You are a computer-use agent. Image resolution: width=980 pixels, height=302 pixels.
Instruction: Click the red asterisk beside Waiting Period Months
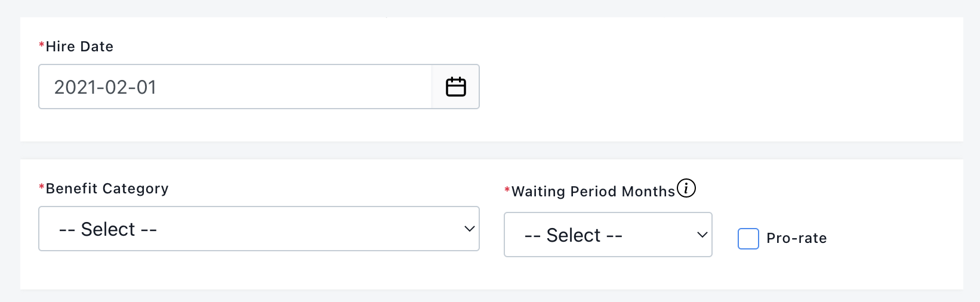507,190
